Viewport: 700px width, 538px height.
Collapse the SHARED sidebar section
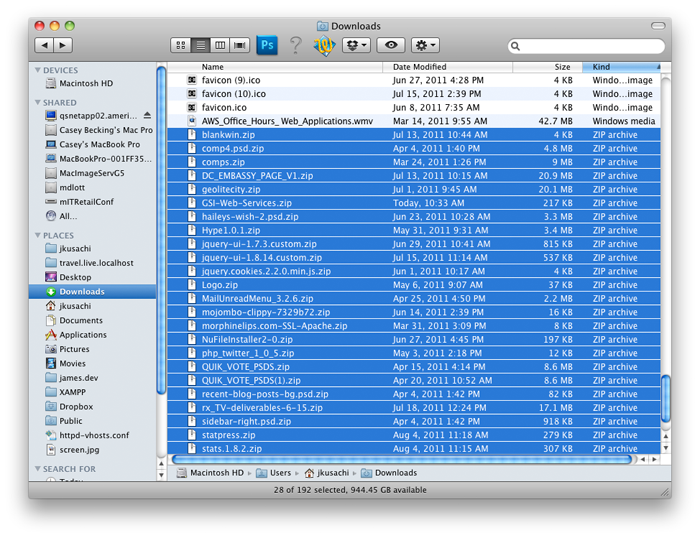38,103
